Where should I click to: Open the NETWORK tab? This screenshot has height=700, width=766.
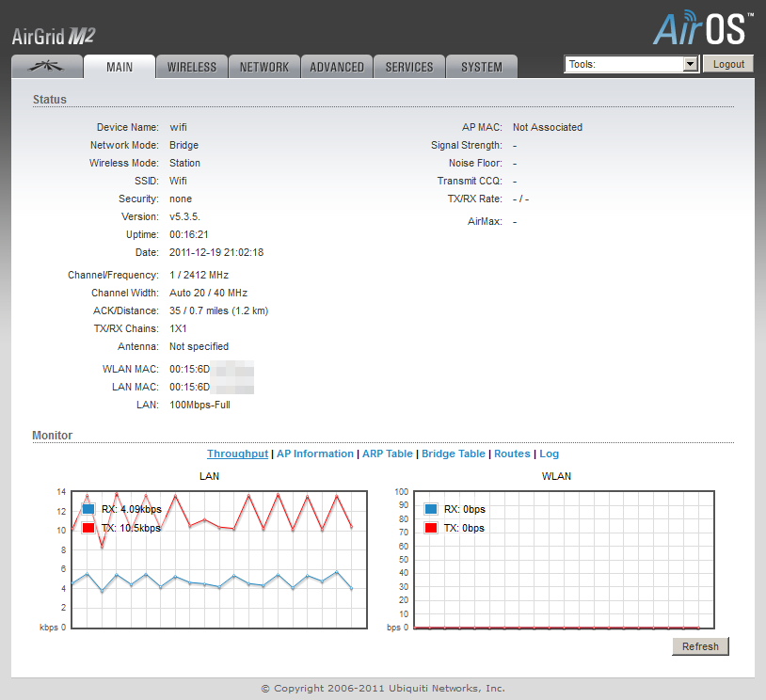pos(264,67)
